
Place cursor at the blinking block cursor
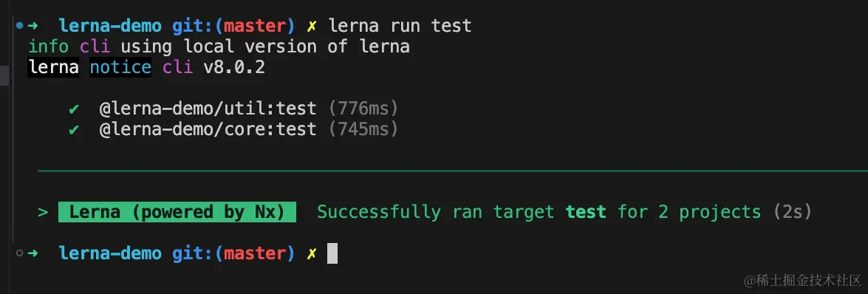pyautogui.click(x=332, y=253)
